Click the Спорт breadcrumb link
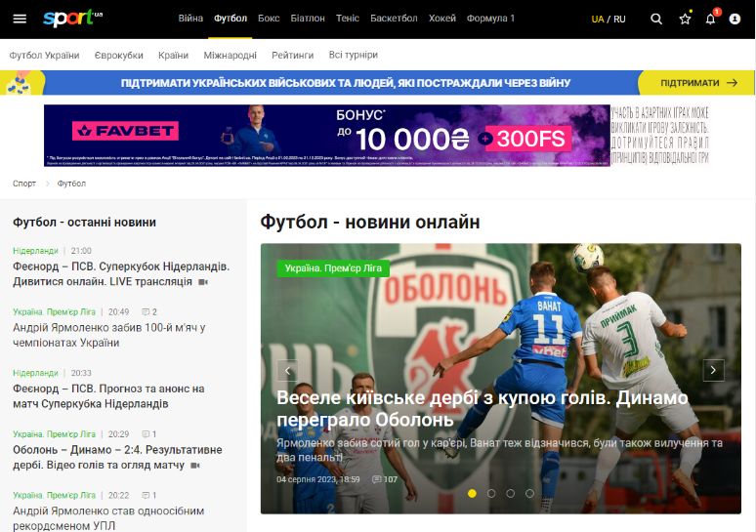The height and width of the screenshot is (532, 756). 24,184
